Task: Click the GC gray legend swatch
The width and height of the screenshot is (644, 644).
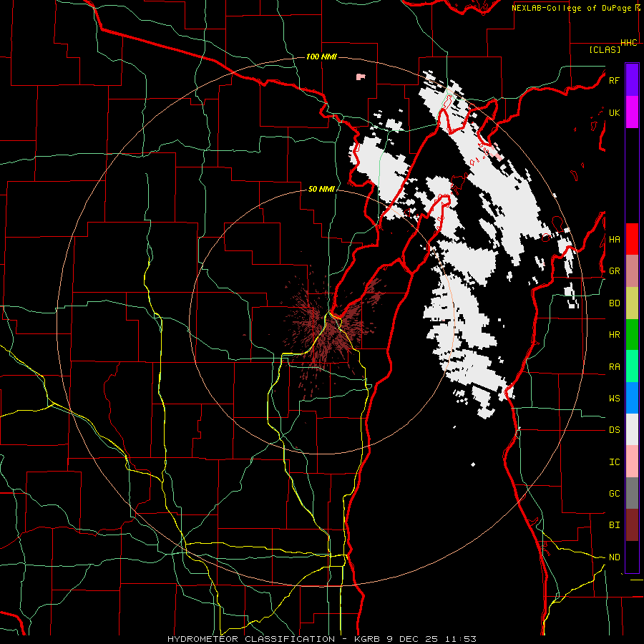Action: [632, 493]
